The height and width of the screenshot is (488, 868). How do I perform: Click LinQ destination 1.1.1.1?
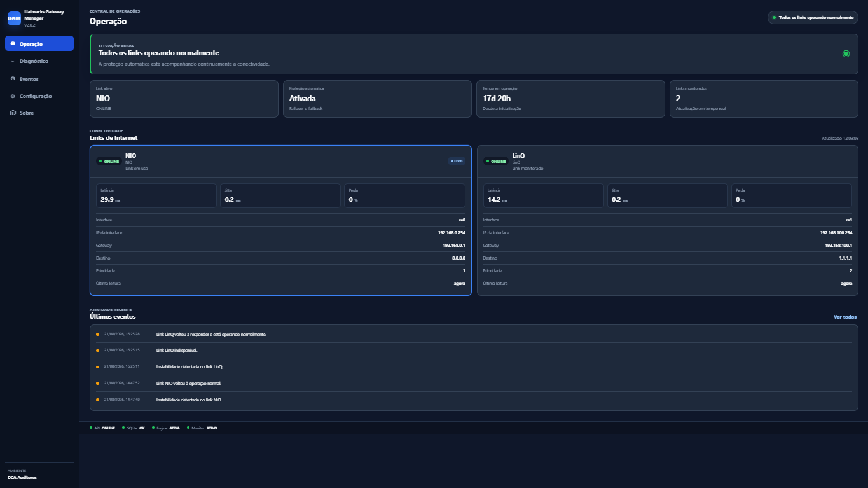tap(846, 258)
